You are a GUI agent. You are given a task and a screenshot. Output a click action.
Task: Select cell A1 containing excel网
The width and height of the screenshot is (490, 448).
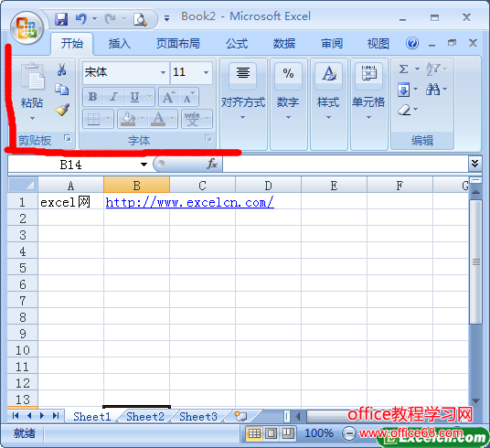click(71, 202)
